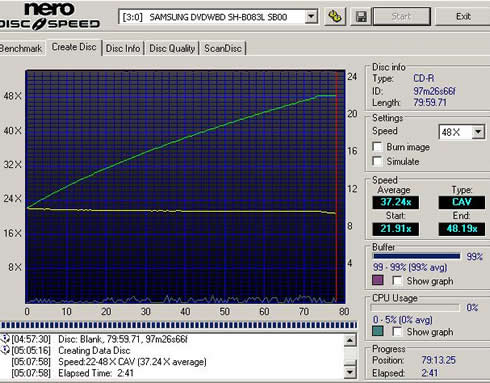Open the SAMSUNG drive selection dropdown
Screen dimensions: 490x383
click(x=311, y=16)
